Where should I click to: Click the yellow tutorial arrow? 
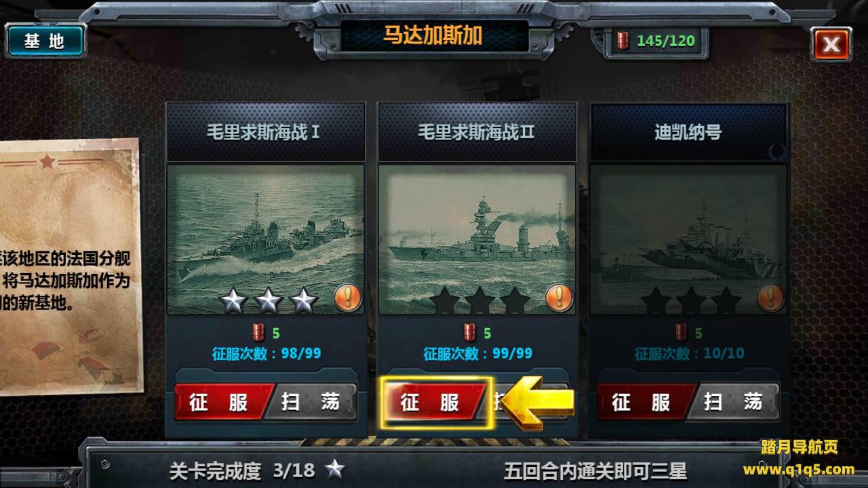tap(540, 403)
